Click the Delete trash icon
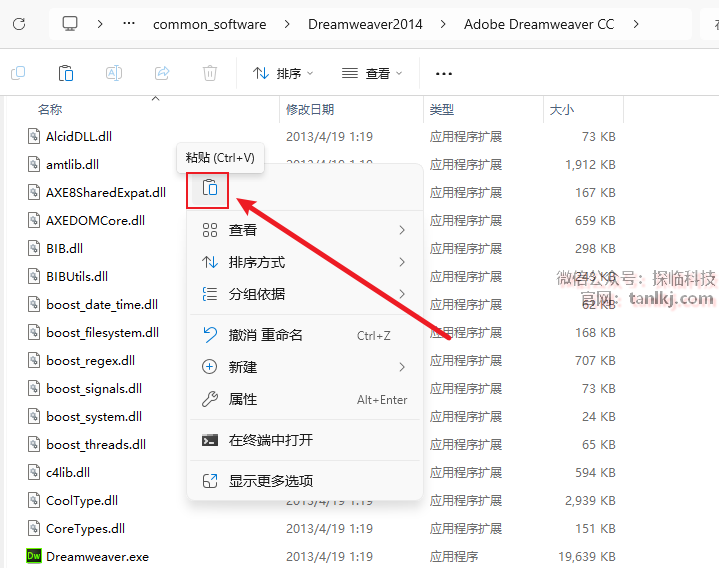 click(210, 73)
